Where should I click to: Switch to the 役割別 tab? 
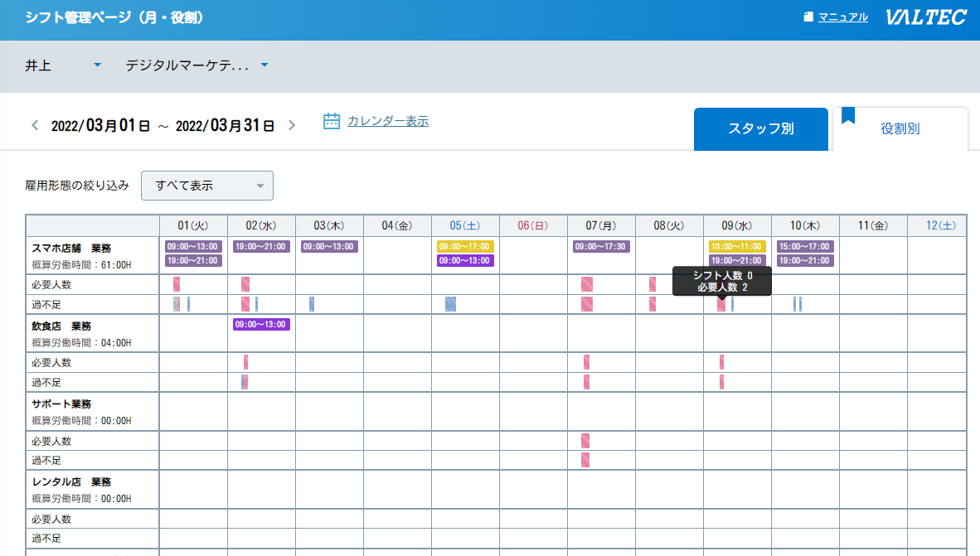[900, 128]
